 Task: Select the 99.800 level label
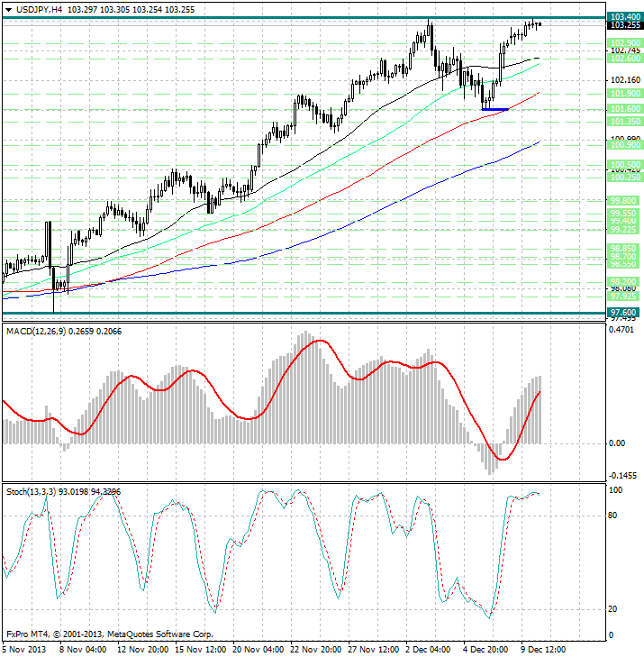point(625,201)
